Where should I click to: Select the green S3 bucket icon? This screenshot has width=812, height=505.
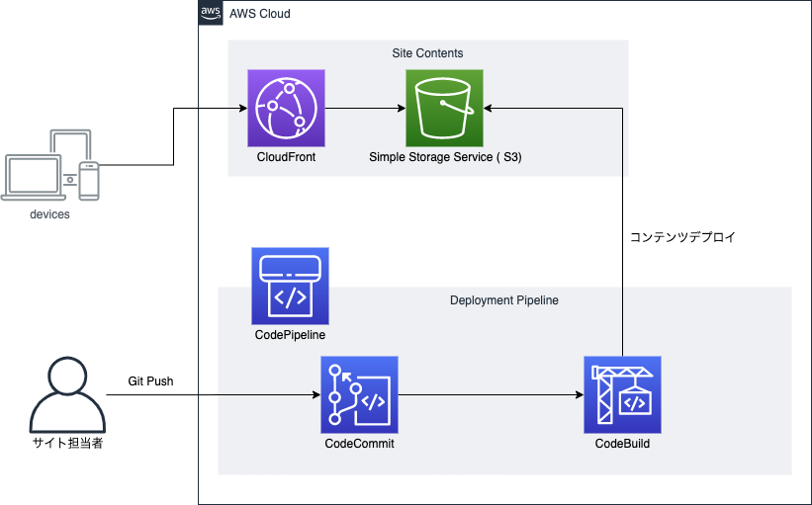[x=444, y=108]
